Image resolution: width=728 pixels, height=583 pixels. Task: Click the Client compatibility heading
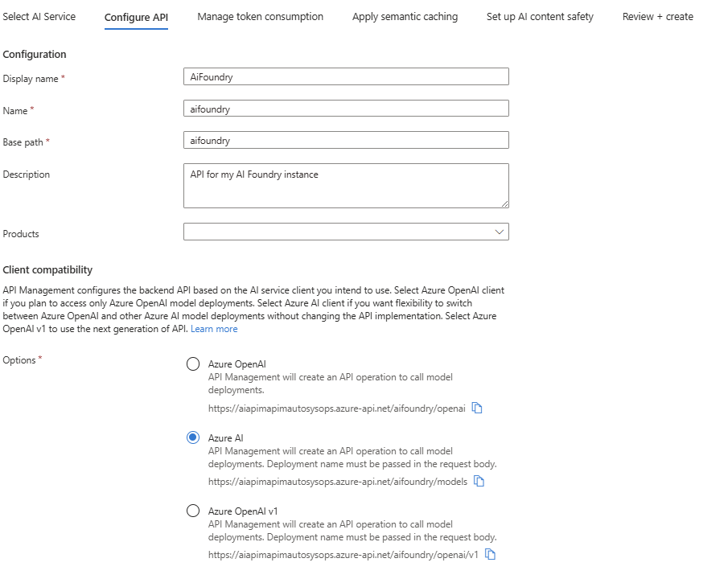tap(47, 269)
